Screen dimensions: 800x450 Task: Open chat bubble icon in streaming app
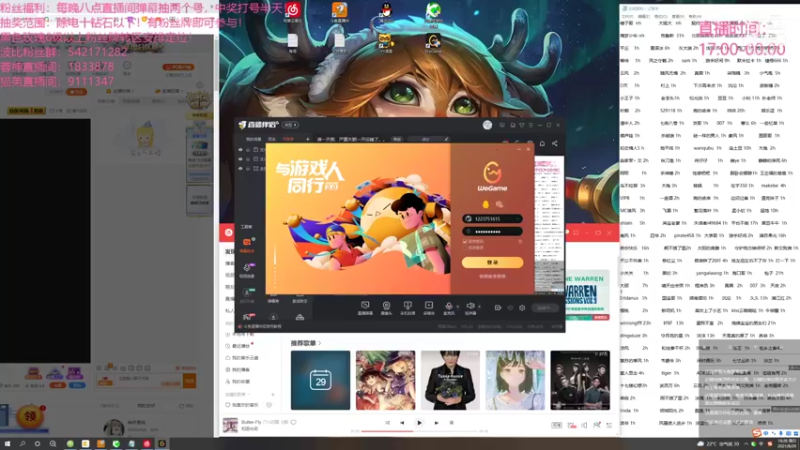(542, 144)
